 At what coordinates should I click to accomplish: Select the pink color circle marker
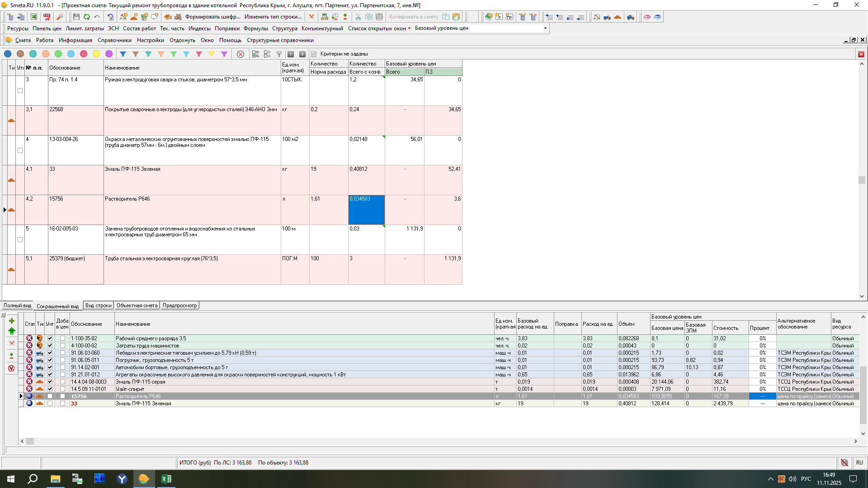[x=84, y=54]
